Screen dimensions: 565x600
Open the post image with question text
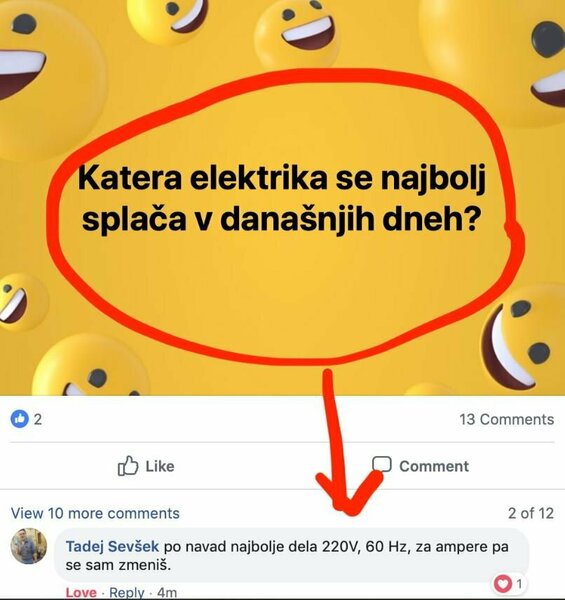282,197
